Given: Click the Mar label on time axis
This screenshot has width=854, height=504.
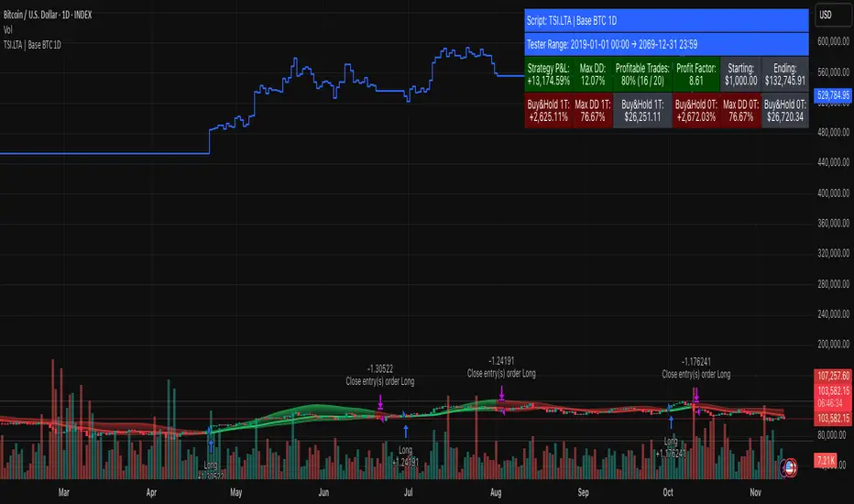Looking at the screenshot, I should tap(64, 493).
